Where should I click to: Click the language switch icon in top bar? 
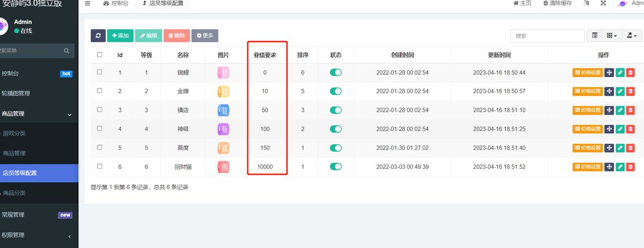[x=587, y=3]
